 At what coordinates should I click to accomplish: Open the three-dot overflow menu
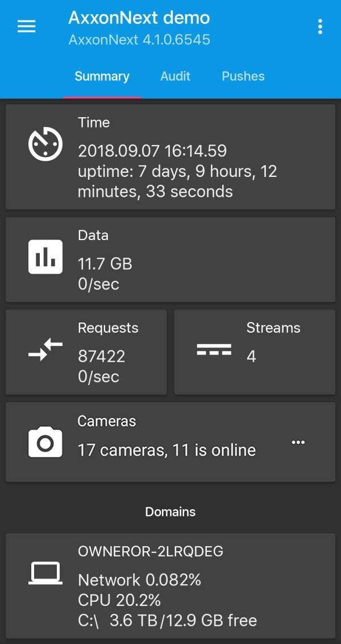click(321, 26)
